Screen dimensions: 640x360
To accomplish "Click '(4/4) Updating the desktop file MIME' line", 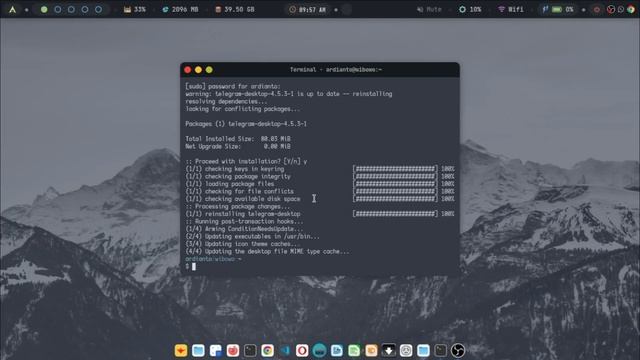I will coord(267,251).
